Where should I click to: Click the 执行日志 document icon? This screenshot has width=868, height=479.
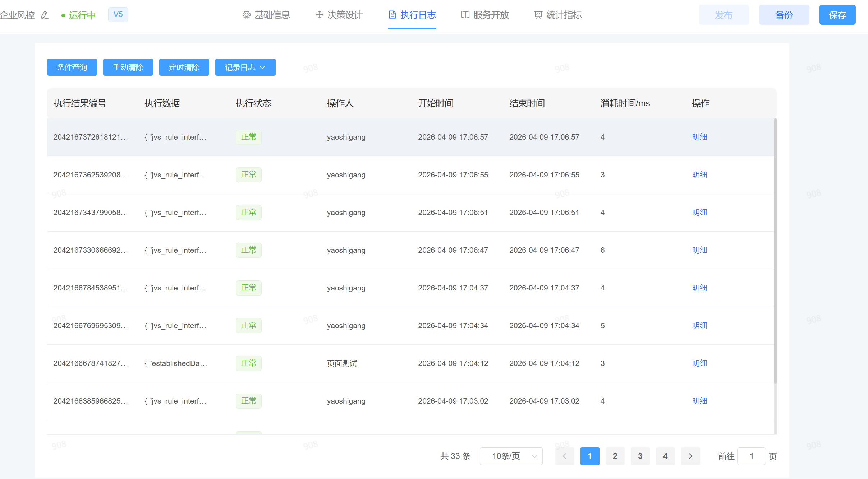(392, 15)
